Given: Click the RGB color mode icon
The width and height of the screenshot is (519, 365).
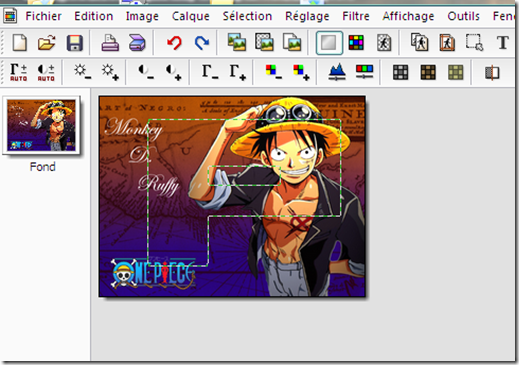Looking at the screenshot, I should click(x=356, y=43).
